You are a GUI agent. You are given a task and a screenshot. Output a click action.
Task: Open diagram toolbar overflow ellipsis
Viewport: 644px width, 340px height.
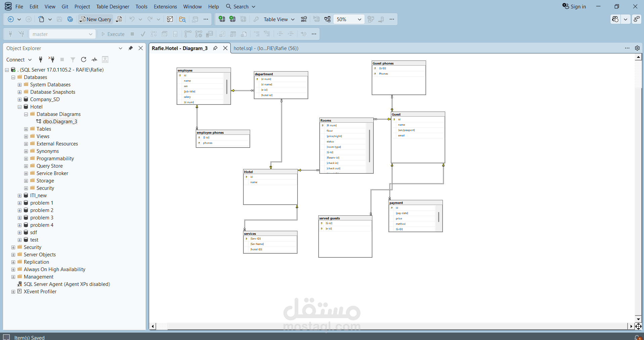point(392,19)
